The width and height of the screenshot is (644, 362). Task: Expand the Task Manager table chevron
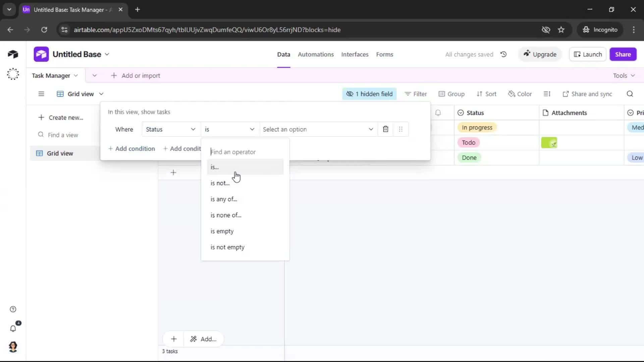(x=76, y=76)
